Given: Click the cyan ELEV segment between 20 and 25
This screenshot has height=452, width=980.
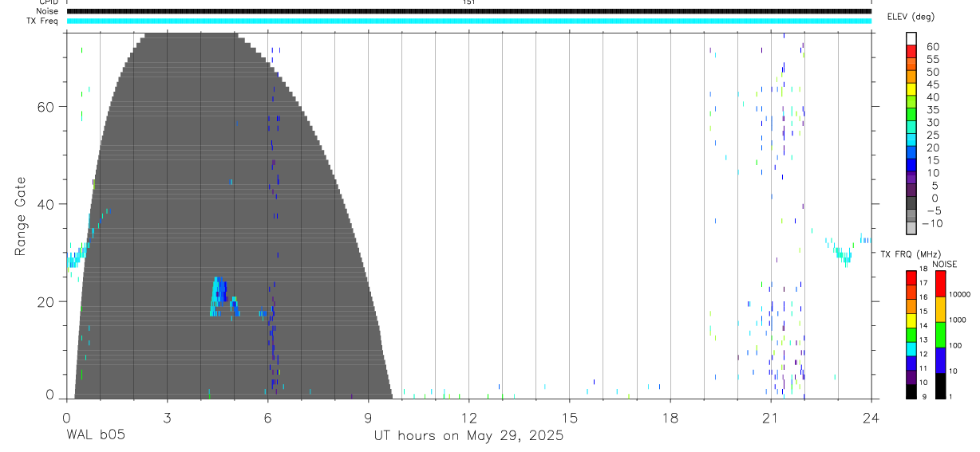Looking at the screenshot, I should (x=911, y=140).
